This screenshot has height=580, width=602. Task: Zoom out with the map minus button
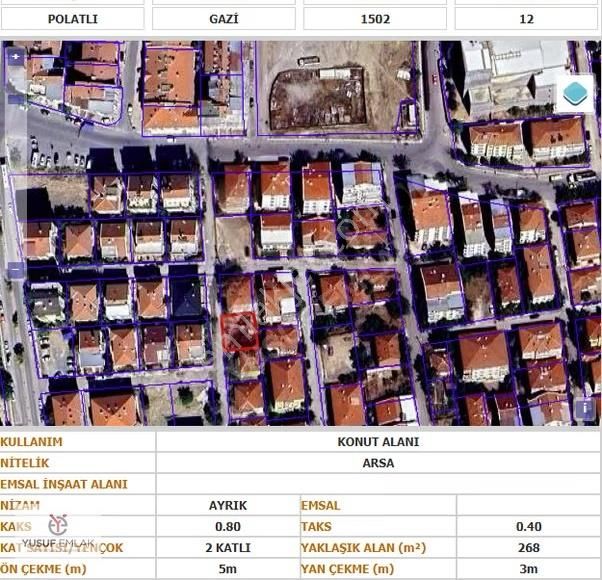15,270
